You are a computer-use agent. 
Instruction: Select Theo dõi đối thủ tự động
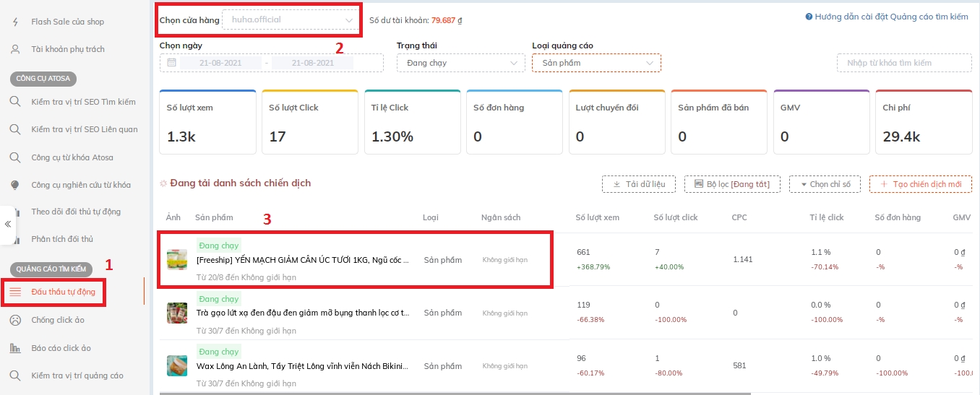pos(76,212)
